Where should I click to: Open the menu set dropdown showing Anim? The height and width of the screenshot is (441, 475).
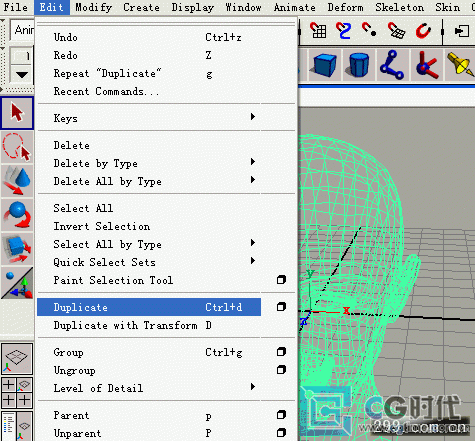pyautogui.click(x=22, y=30)
